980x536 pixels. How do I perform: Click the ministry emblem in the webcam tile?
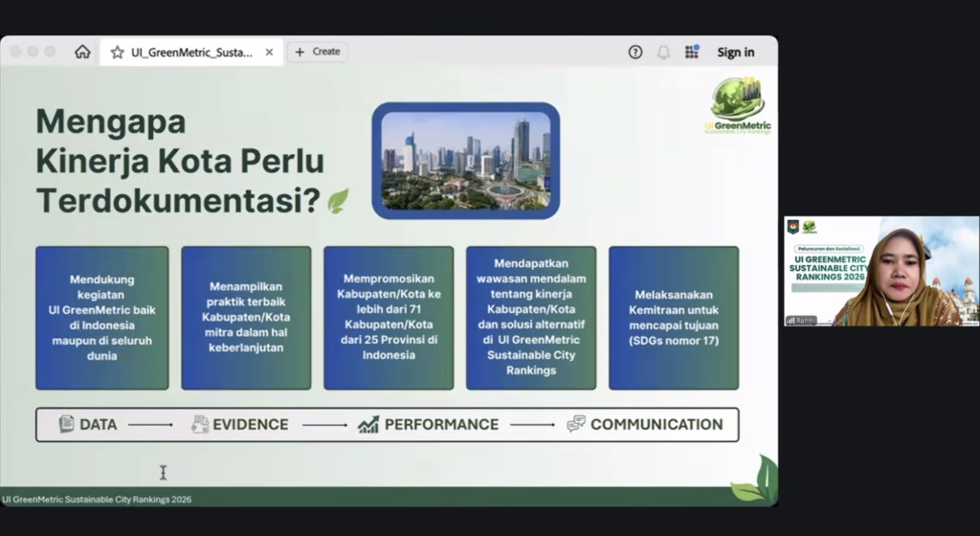click(x=793, y=227)
